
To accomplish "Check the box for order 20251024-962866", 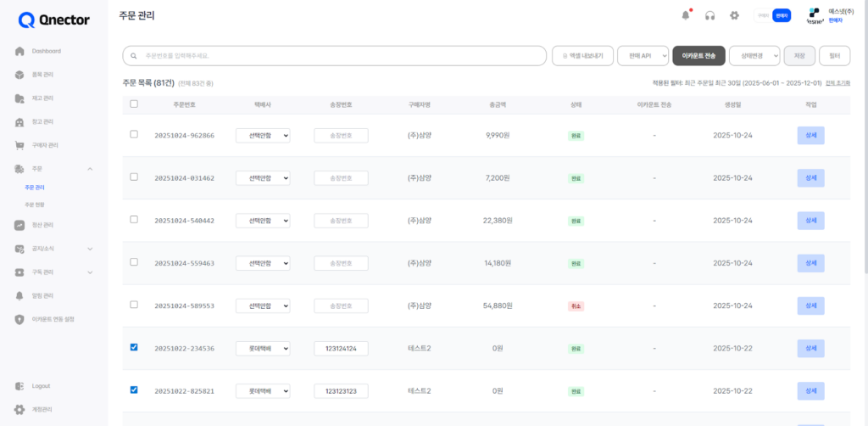I will click(x=134, y=134).
